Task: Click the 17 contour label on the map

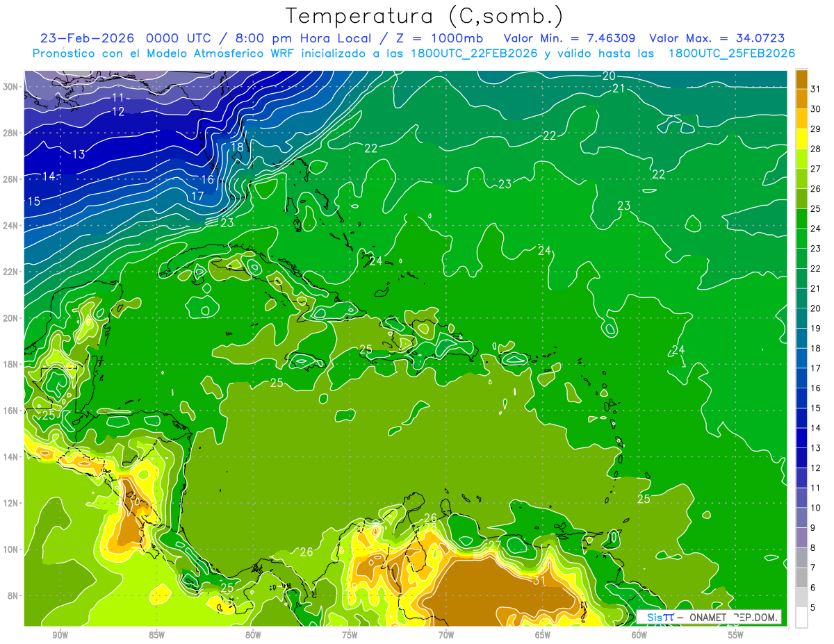Action: [x=197, y=196]
